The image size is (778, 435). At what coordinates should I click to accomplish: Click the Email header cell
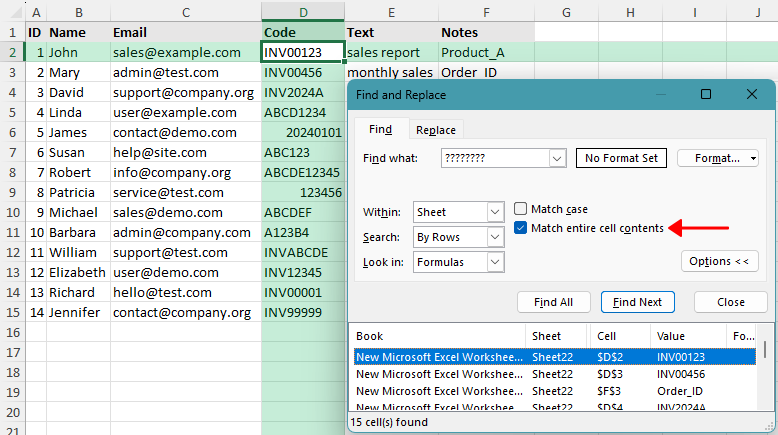coord(186,33)
